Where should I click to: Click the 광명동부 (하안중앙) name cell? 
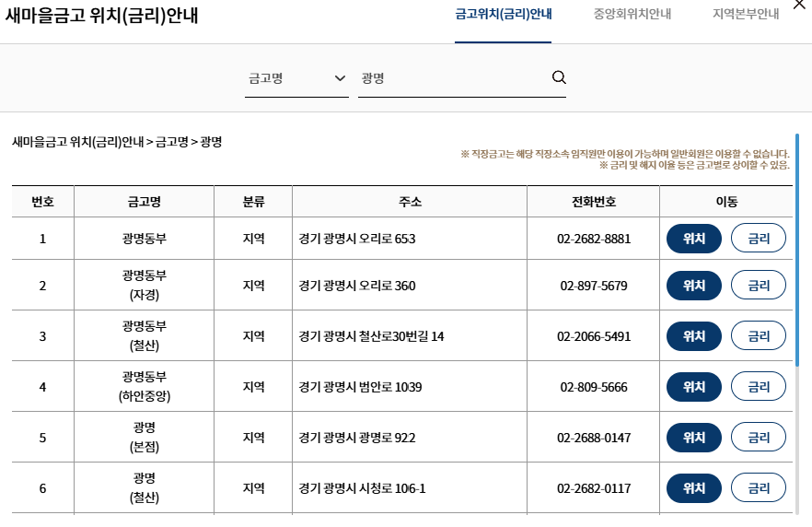[144, 387]
